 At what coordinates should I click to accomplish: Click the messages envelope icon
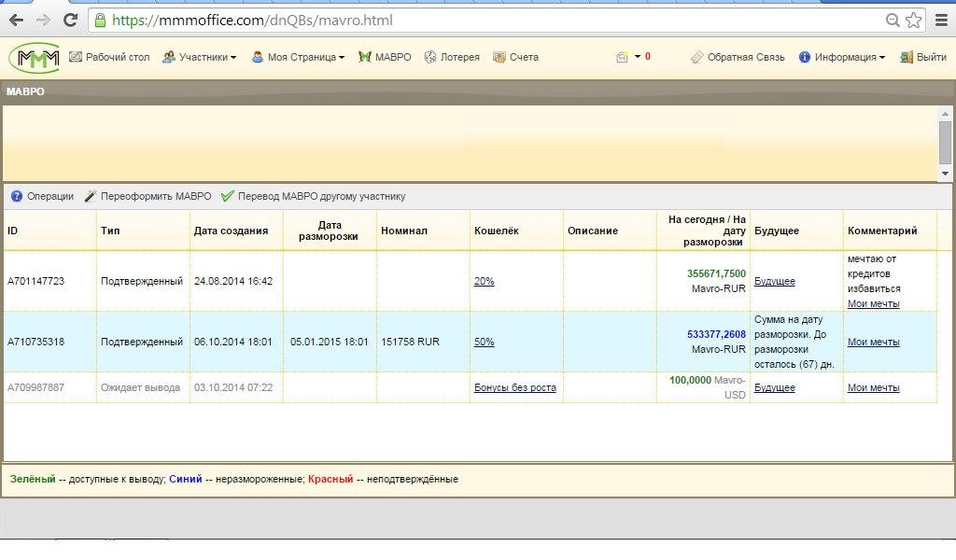pos(622,57)
